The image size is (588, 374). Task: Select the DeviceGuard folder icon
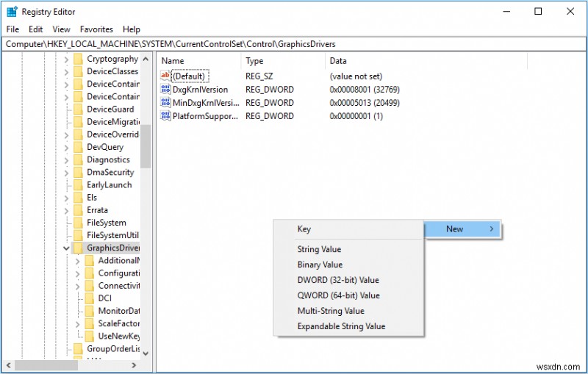coord(78,109)
